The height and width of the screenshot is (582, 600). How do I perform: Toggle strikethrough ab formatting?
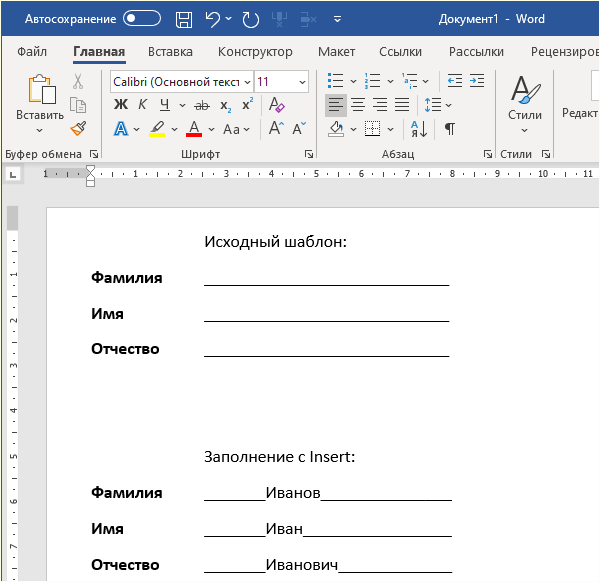[x=202, y=105]
